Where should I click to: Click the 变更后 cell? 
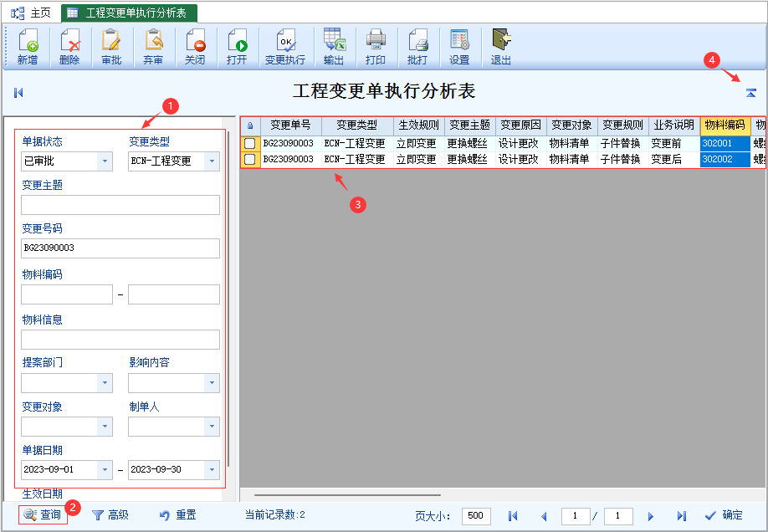point(674,159)
